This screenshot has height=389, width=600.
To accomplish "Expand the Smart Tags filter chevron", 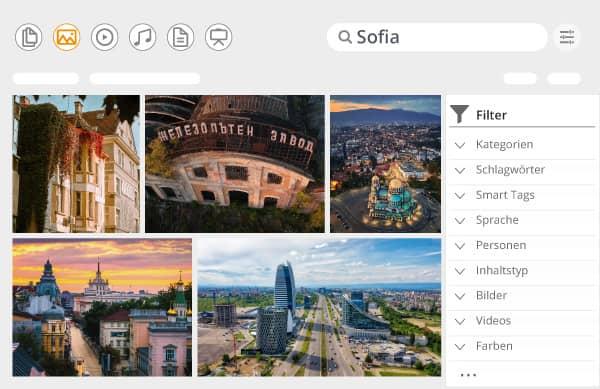I will (x=460, y=195).
